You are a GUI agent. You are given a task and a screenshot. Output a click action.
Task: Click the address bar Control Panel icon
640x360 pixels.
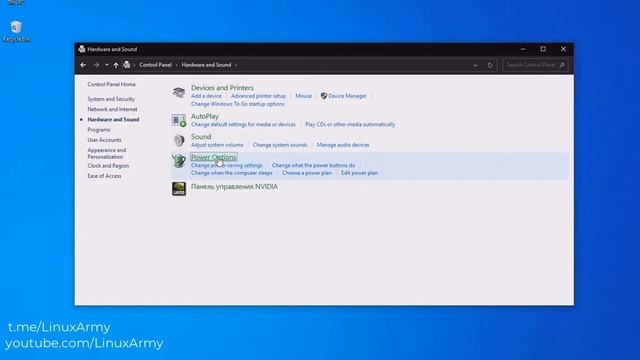click(x=127, y=64)
